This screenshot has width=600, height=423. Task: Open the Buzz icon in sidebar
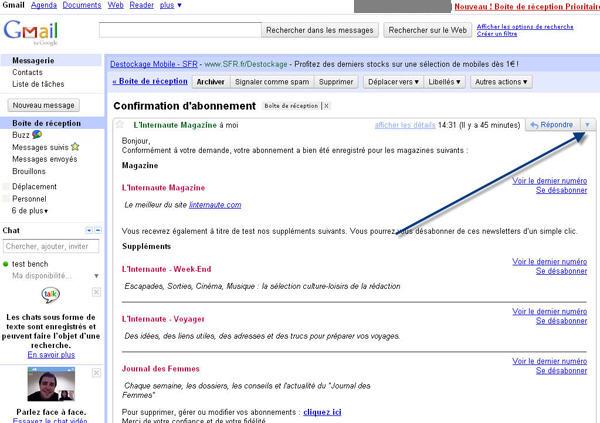(x=37, y=134)
